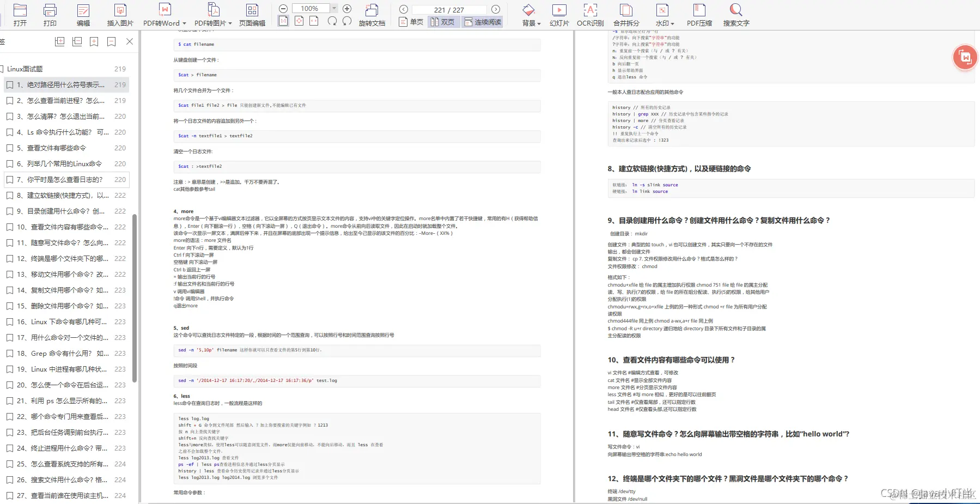Open the 搜索文字 text search
Viewport: 980px width, 504px height.
click(x=736, y=15)
